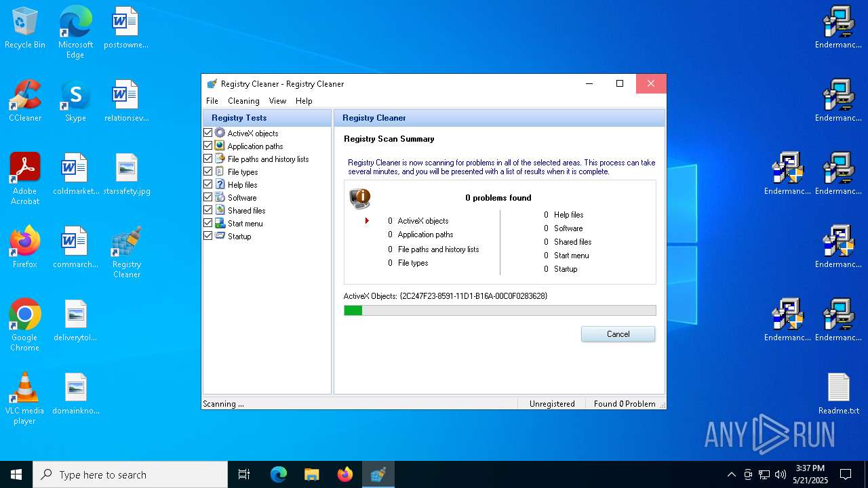Select the relationsev Word document icon

click(x=126, y=101)
